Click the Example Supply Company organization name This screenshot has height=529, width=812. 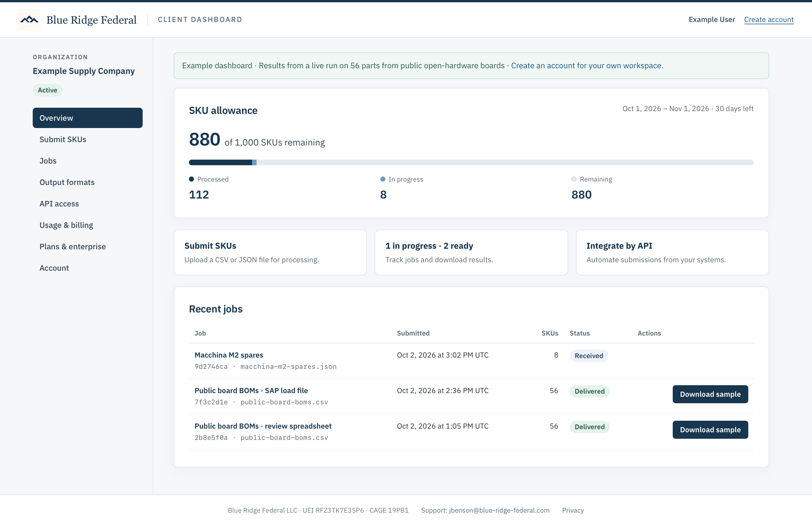point(83,71)
